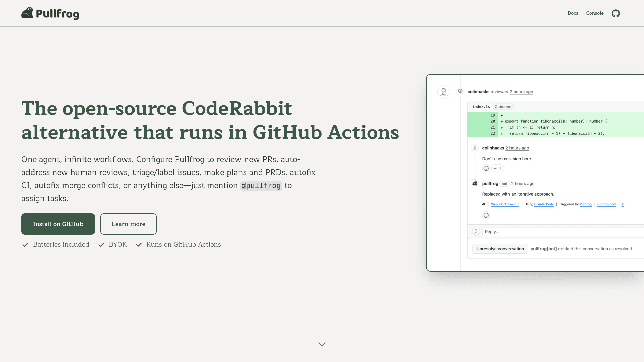Open the pullfrog.com link
The image size is (644, 362).
coord(606,204)
